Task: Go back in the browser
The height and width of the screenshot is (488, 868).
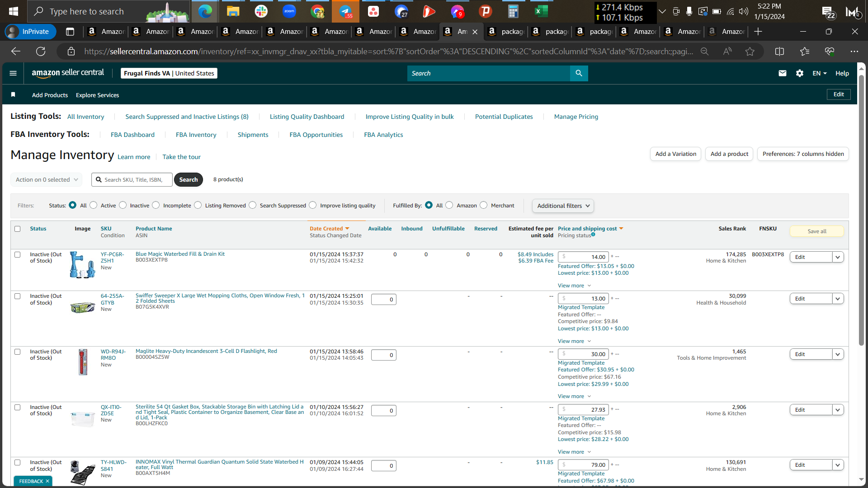Action: (16, 52)
